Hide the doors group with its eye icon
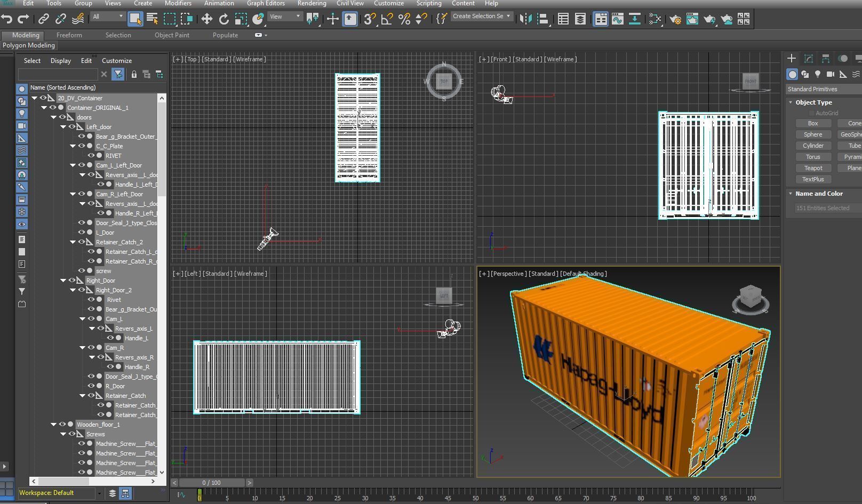 click(62, 117)
